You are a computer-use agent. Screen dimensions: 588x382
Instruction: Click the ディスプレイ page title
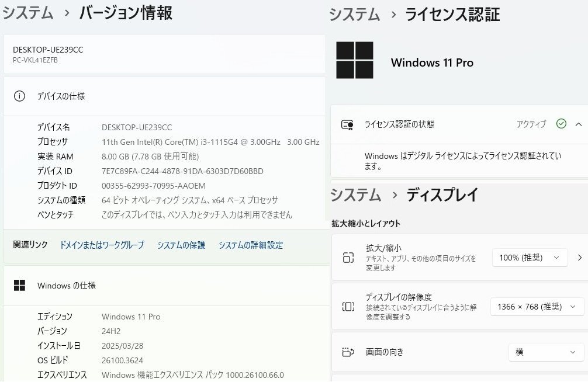[442, 195]
